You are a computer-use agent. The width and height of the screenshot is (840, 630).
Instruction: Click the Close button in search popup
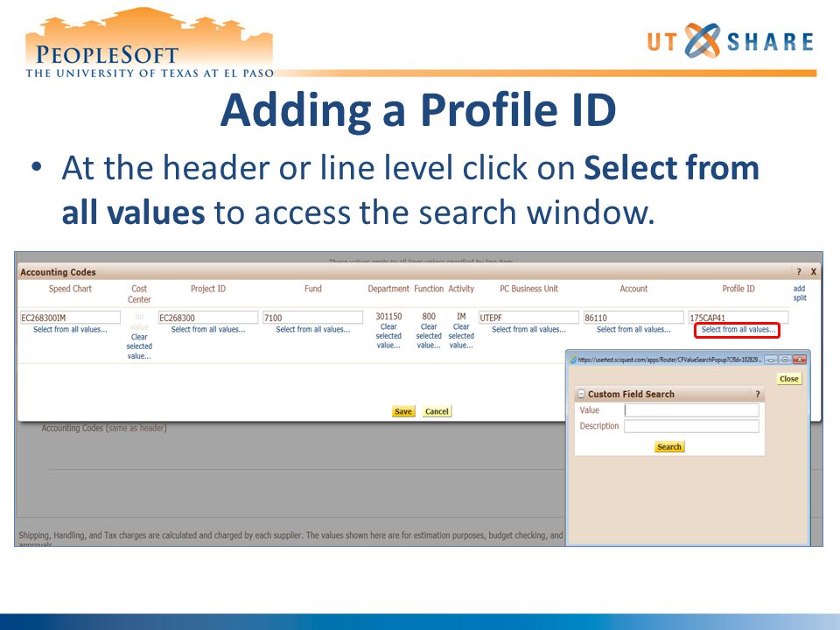[x=788, y=379]
